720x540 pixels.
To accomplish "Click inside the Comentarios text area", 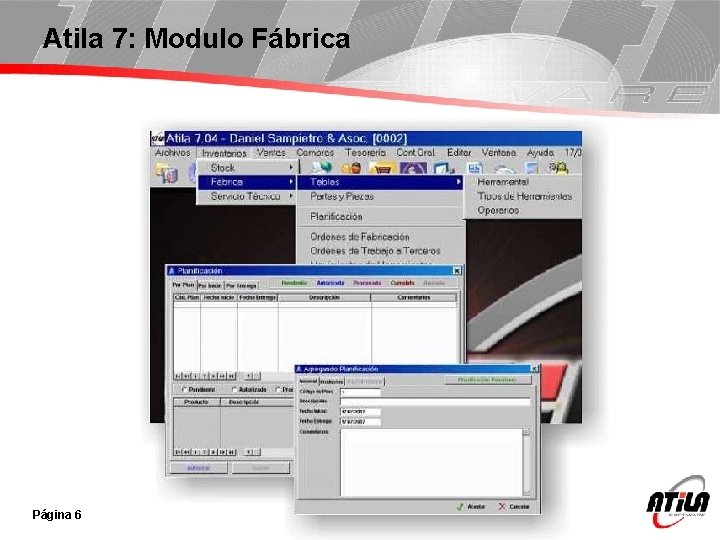I will pos(431,462).
